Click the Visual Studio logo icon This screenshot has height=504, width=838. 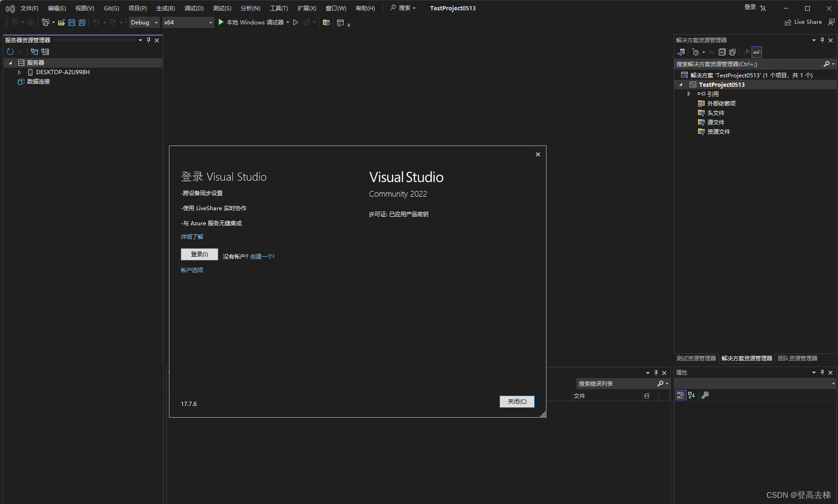(10, 8)
